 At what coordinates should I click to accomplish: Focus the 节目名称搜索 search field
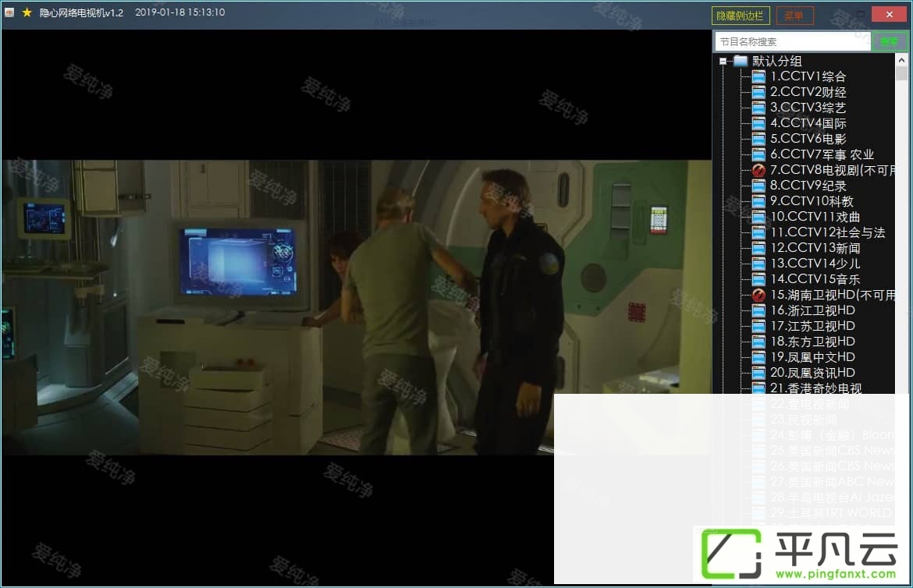[793, 41]
